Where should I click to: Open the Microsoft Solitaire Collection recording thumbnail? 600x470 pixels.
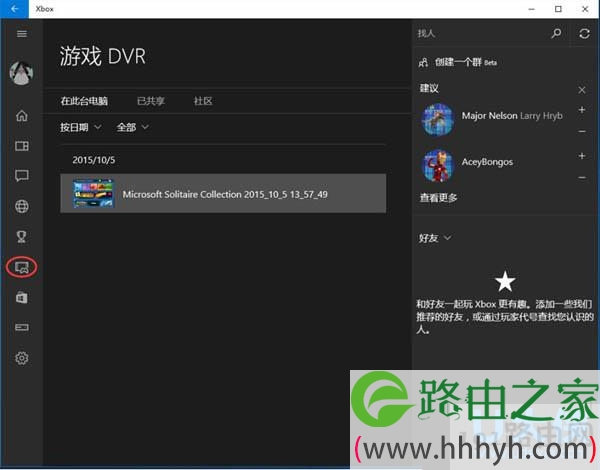[94, 193]
